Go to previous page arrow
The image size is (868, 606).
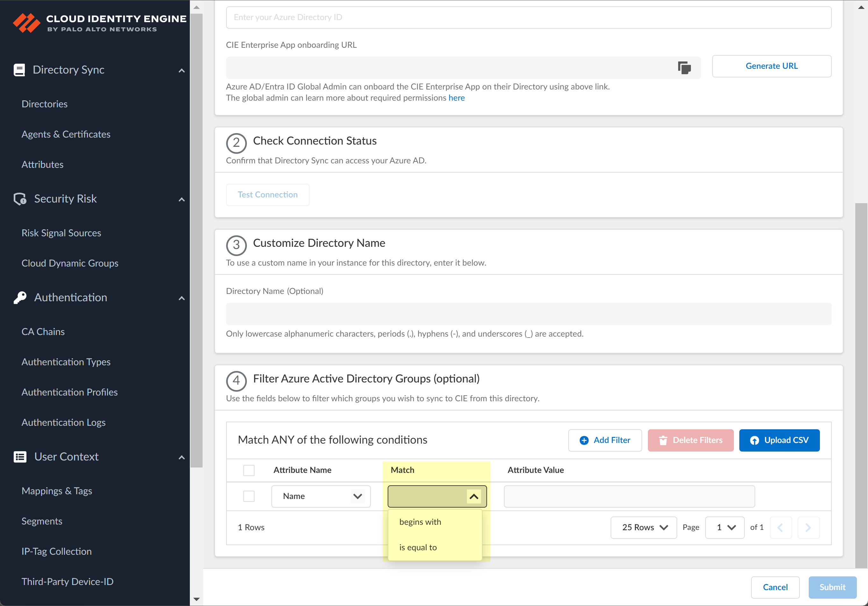click(x=780, y=527)
